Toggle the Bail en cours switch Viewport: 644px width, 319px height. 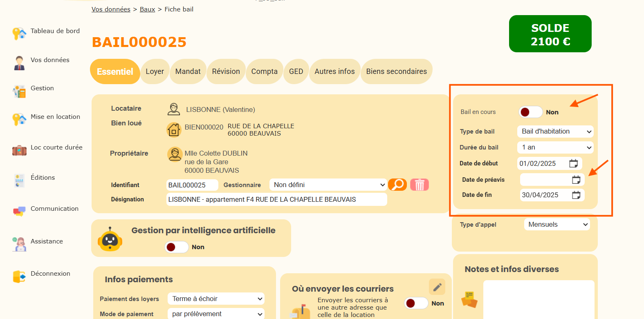point(530,112)
